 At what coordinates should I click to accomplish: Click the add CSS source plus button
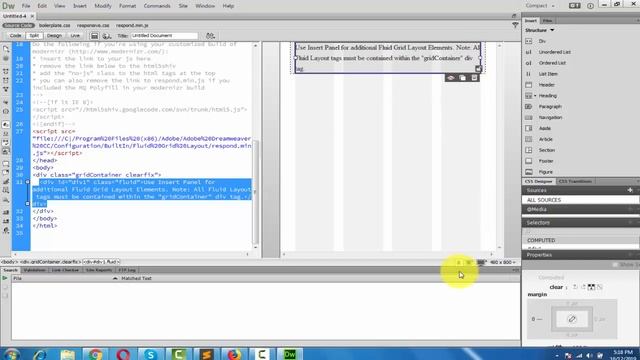coord(630,190)
